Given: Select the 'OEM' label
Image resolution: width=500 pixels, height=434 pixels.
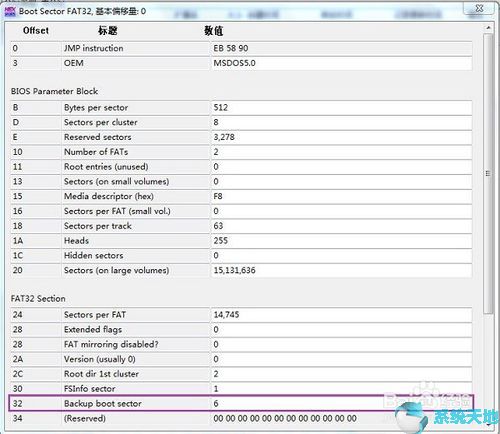Looking at the screenshot, I should [x=74, y=63].
